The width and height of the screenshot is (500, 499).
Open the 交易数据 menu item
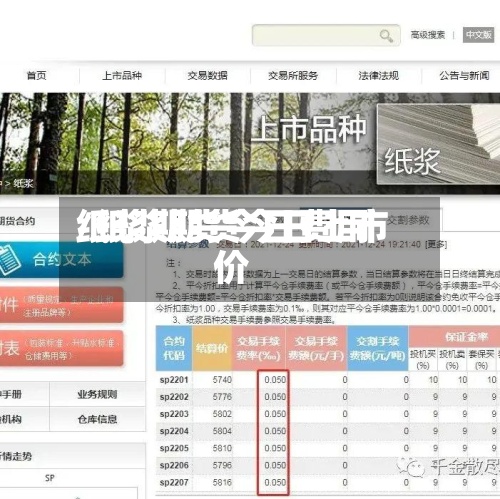click(207, 75)
